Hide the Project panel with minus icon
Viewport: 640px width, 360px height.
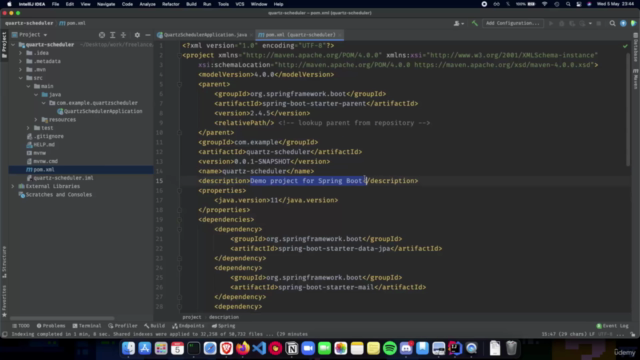[x=148, y=35]
